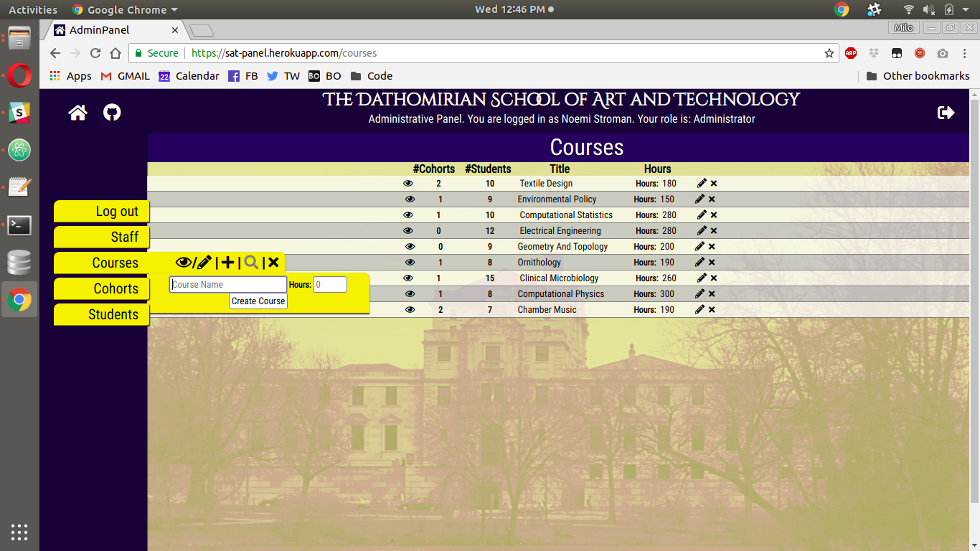Viewport: 980px width, 551px height.
Task: Open the Students sidebar tab
Action: [102, 314]
